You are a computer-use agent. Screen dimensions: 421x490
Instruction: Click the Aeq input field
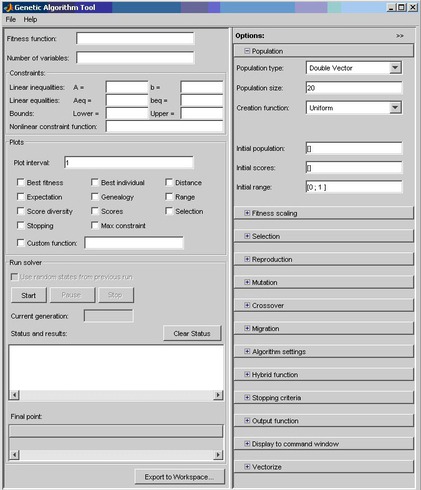tap(127, 100)
